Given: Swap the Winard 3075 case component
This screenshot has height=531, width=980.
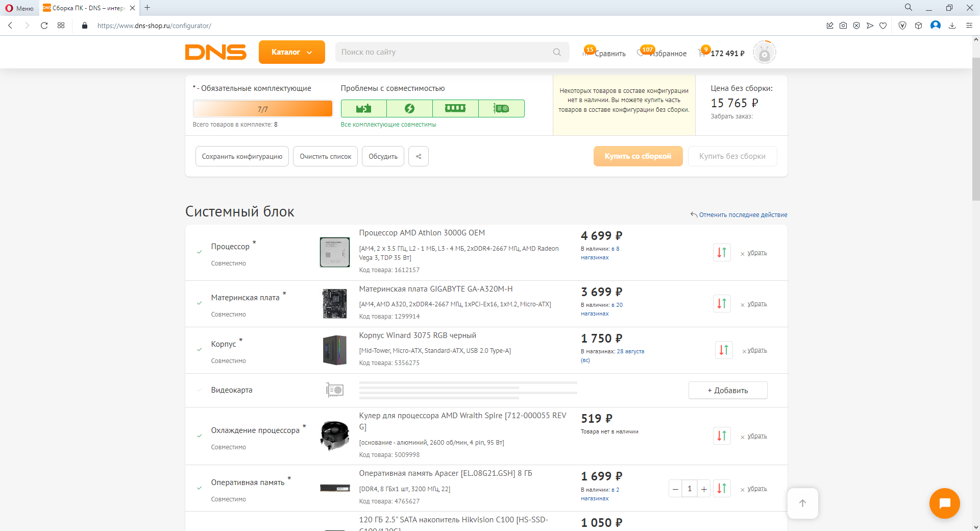Looking at the screenshot, I should coord(724,350).
